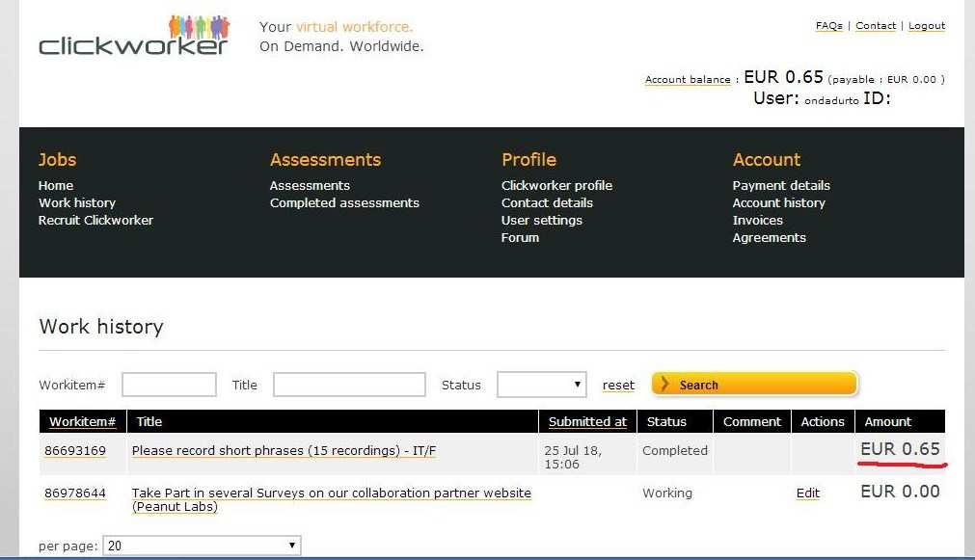Log out via the Logout link
975x560 pixels.
point(927,25)
